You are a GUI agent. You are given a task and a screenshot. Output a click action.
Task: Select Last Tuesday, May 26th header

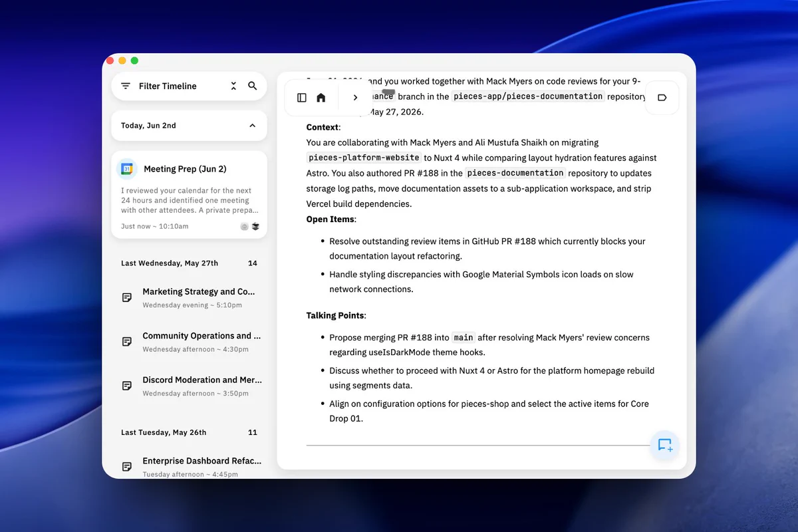[x=164, y=432]
